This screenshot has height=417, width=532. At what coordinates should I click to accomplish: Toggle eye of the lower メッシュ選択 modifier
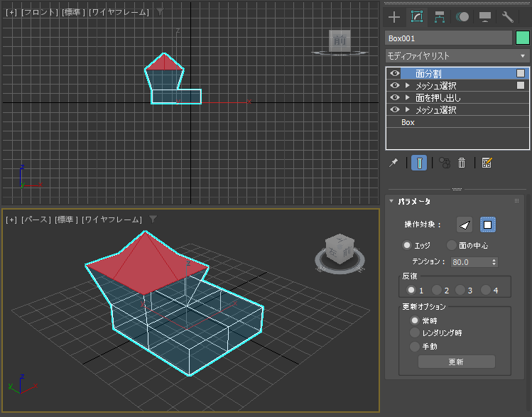(394, 110)
